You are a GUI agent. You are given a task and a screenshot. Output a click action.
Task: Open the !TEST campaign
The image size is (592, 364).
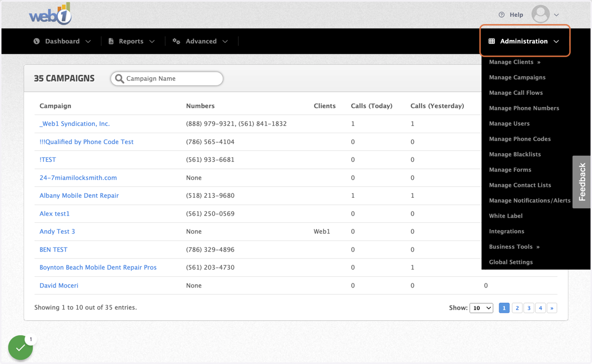pyautogui.click(x=47, y=160)
